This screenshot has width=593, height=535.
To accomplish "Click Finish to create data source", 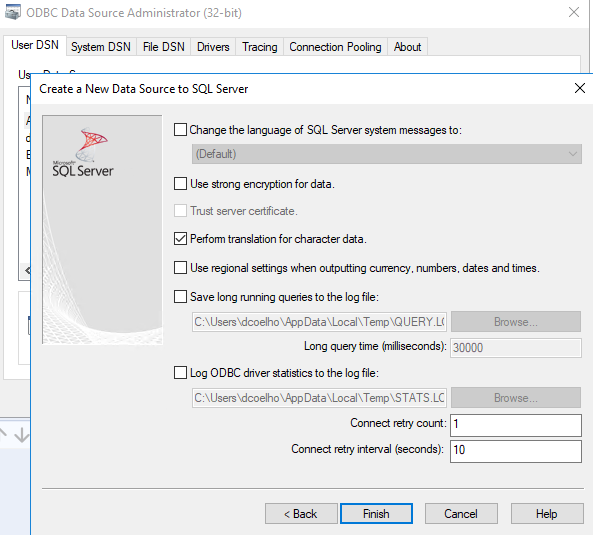I will tap(376, 513).
